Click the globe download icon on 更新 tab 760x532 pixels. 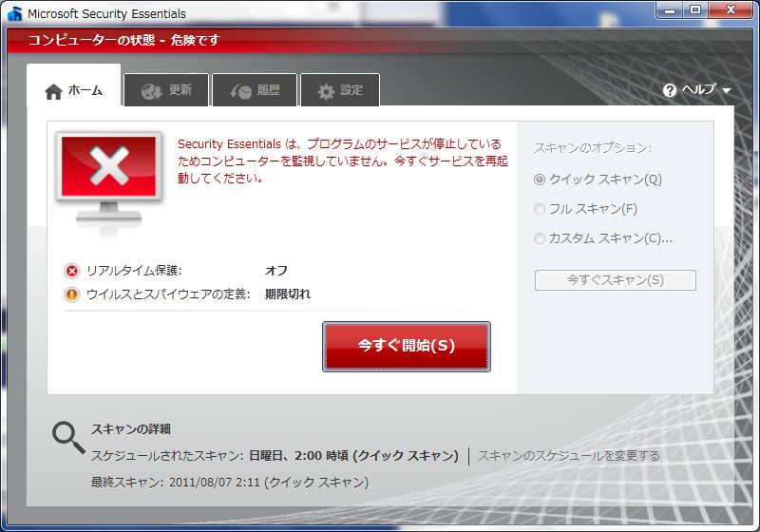pyautogui.click(x=151, y=91)
